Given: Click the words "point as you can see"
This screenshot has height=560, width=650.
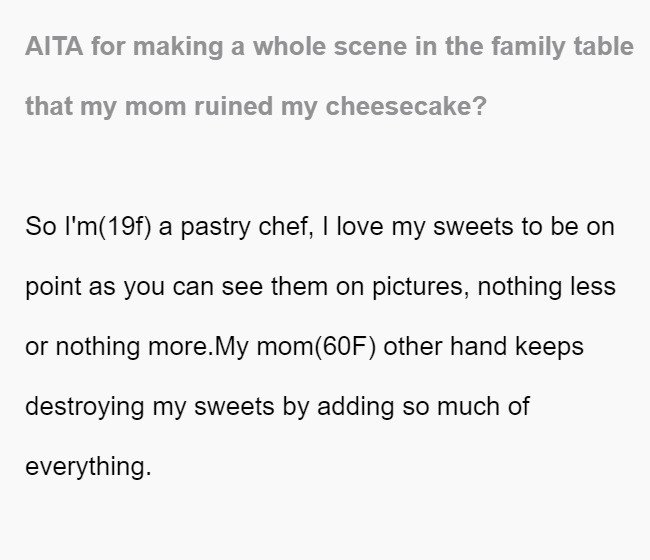Looking at the screenshot, I should pos(144,287).
